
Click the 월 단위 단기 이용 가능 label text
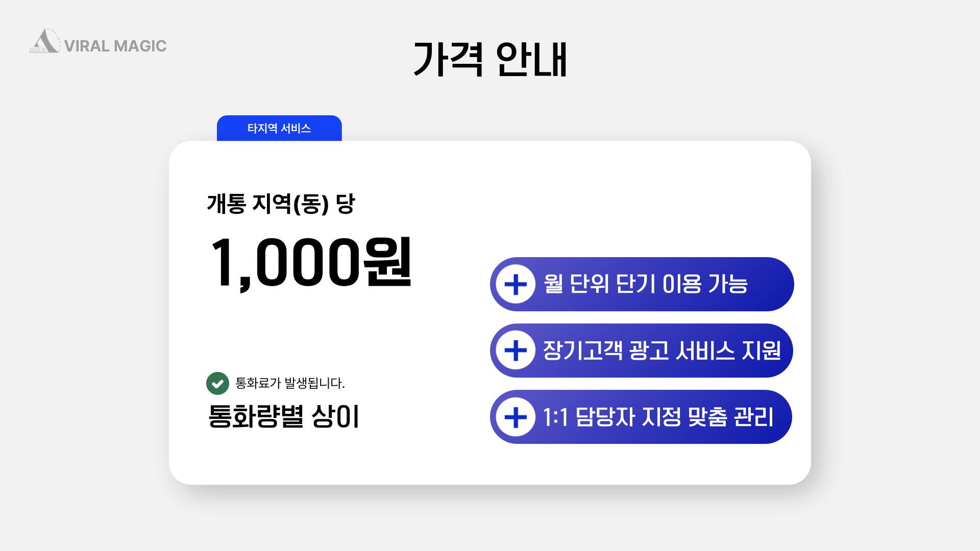point(645,284)
